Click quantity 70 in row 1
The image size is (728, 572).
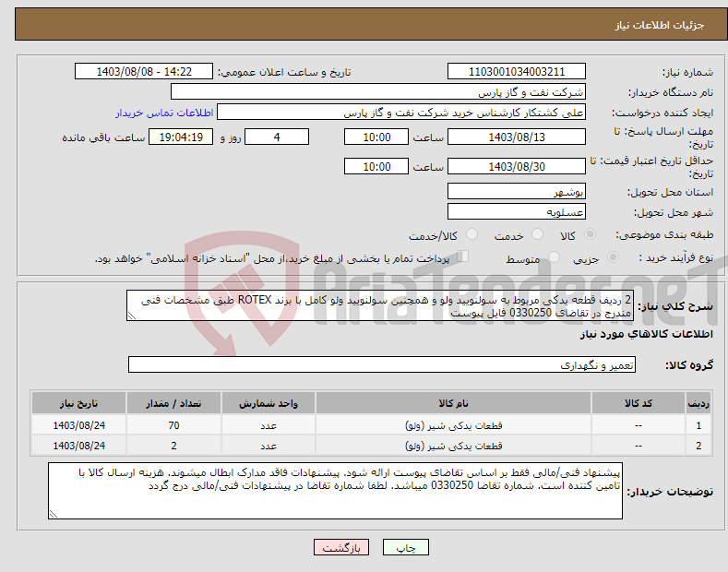tap(173, 425)
